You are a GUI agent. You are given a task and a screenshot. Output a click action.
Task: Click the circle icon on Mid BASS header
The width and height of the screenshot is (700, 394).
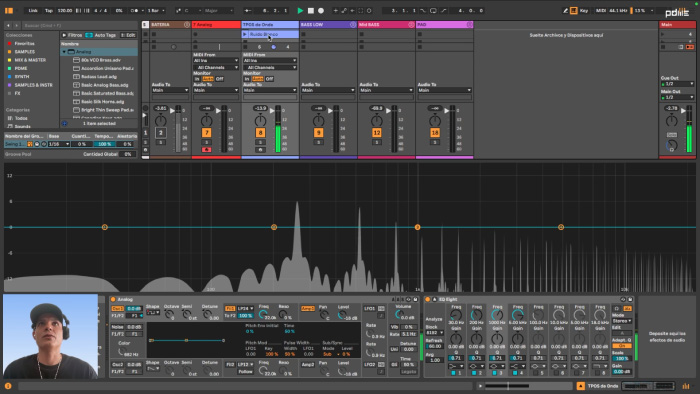point(411,25)
